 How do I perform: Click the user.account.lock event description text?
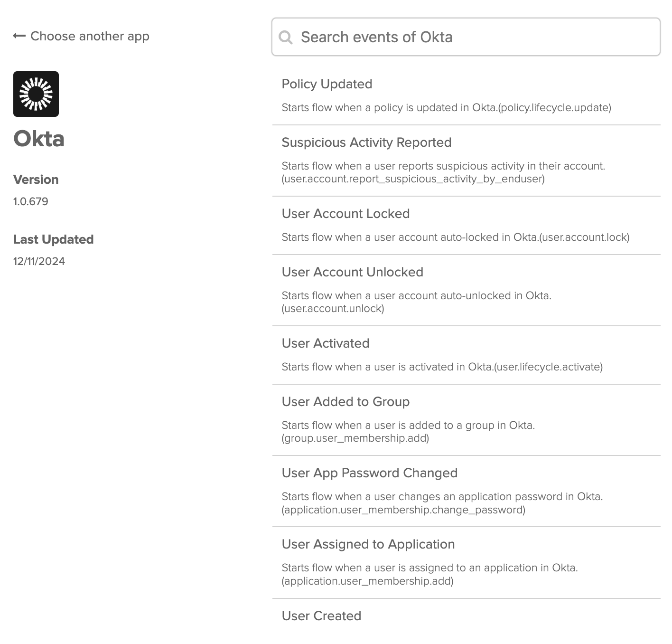(x=456, y=237)
